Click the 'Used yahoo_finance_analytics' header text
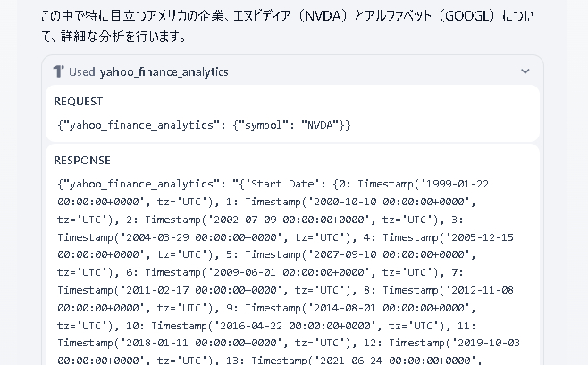The width and height of the screenshot is (588, 365). [148, 71]
